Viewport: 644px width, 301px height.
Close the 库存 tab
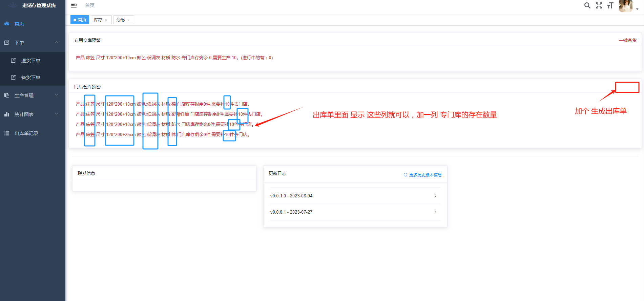pos(106,20)
